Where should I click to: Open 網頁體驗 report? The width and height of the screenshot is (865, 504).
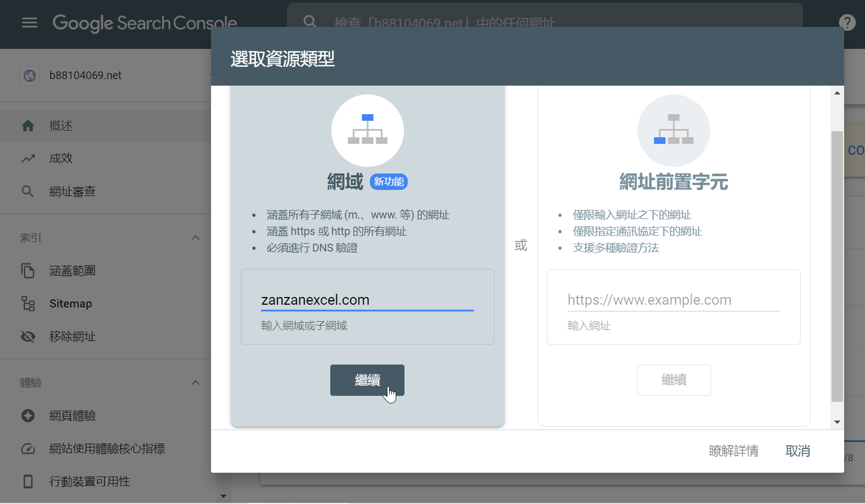[106, 416]
